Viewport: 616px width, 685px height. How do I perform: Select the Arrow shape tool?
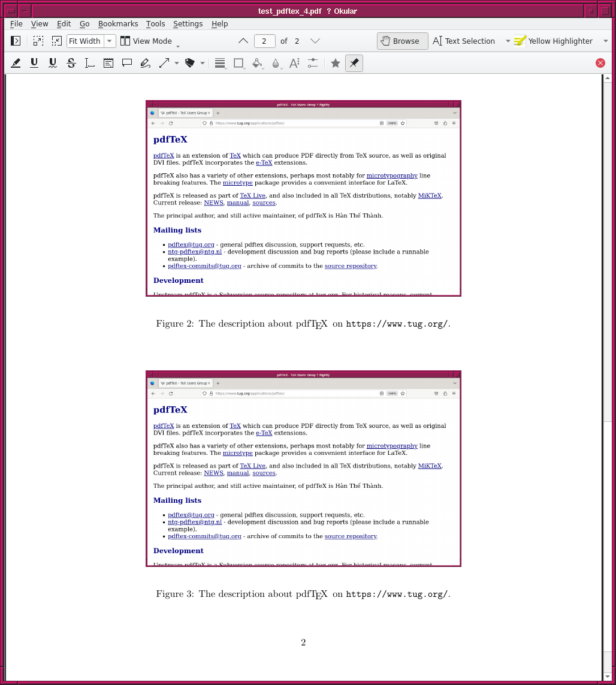pyautogui.click(x=164, y=63)
